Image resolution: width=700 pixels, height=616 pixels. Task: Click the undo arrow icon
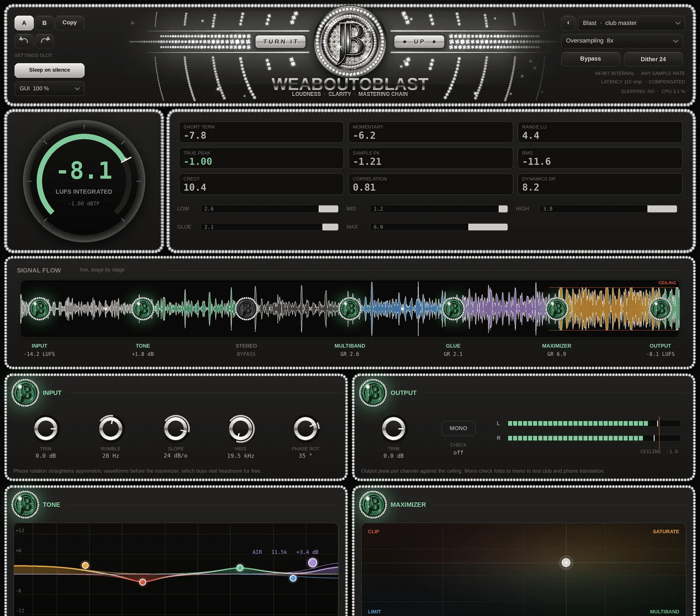pos(23,40)
